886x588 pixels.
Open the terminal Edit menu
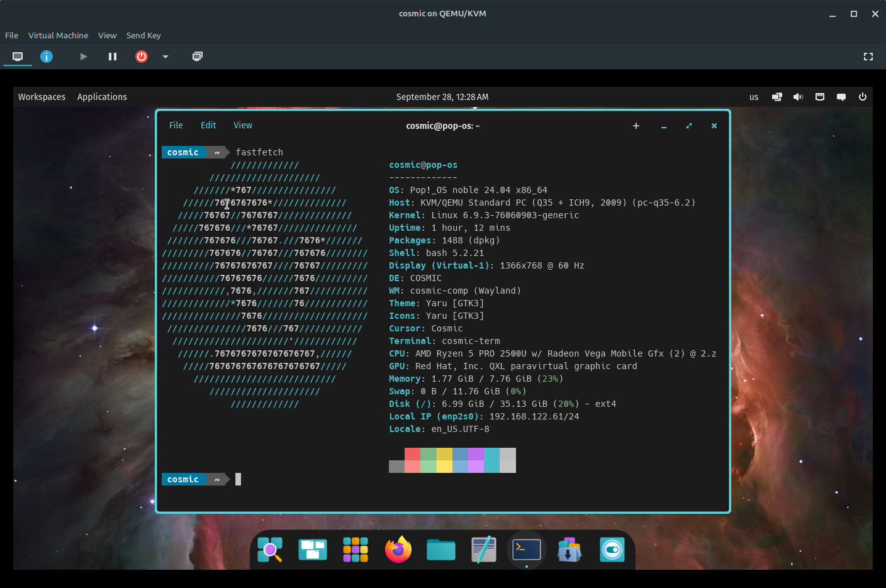tap(208, 125)
